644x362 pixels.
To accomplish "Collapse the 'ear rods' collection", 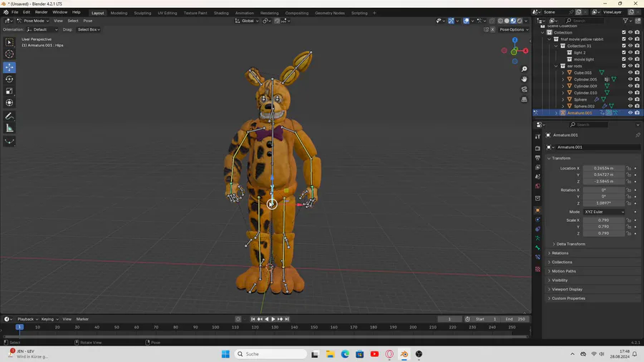I will (x=556, y=66).
